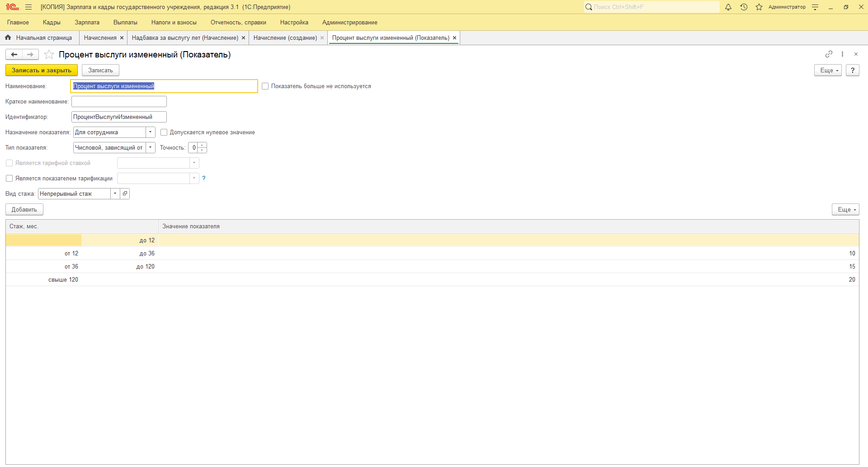Close Начисление (создание) tab
The image size is (868, 467).
click(x=322, y=38)
